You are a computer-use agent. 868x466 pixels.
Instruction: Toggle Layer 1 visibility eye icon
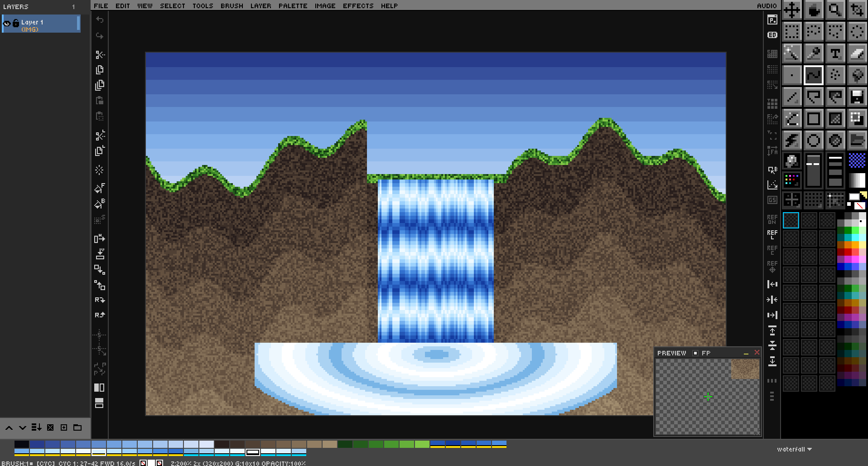click(7, 23)
